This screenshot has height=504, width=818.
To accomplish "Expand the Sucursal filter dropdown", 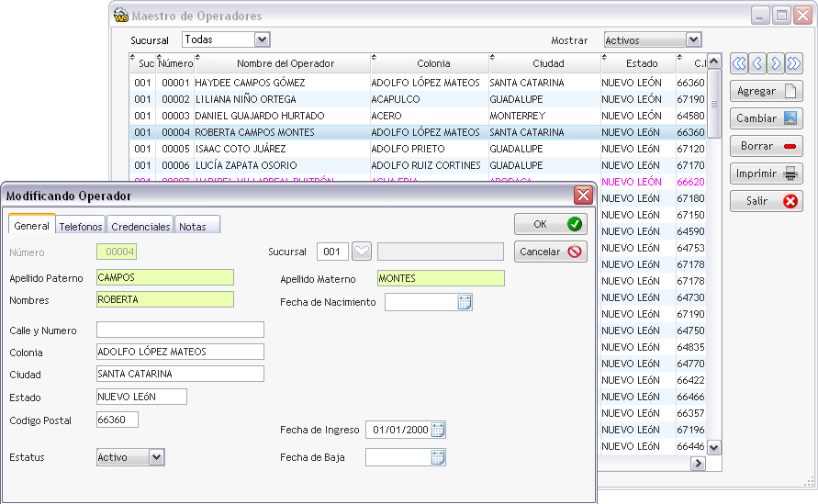I will point(263,39).
